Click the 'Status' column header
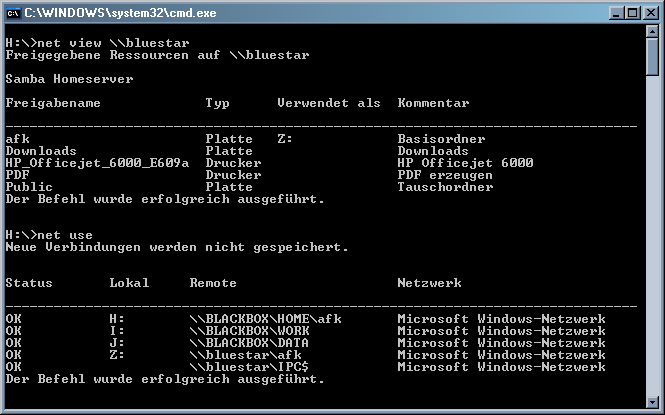Image resolution: width=665 pixels, height=415 pixels. click(x=29, y=283)
